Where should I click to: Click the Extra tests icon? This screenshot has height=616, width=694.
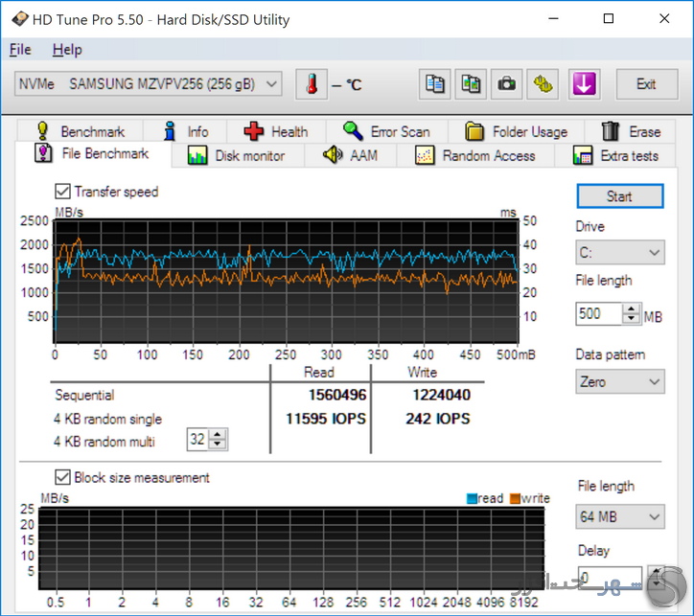[x=583, y=155]
